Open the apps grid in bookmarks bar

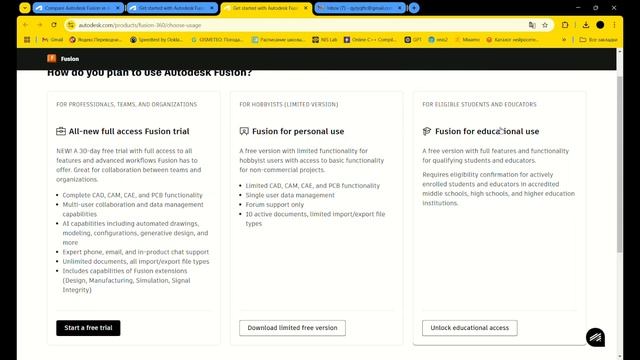(27, 40)
